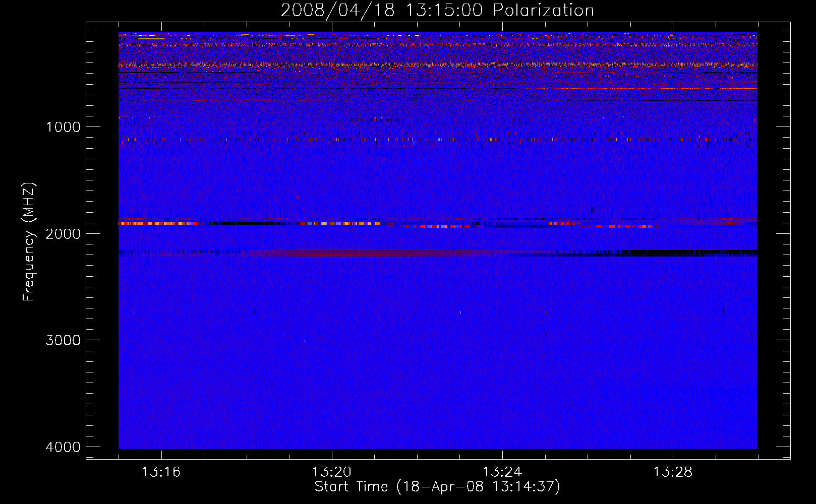
Task: Click the 13:24 time tick label
Action: click(x=502, y=472)
